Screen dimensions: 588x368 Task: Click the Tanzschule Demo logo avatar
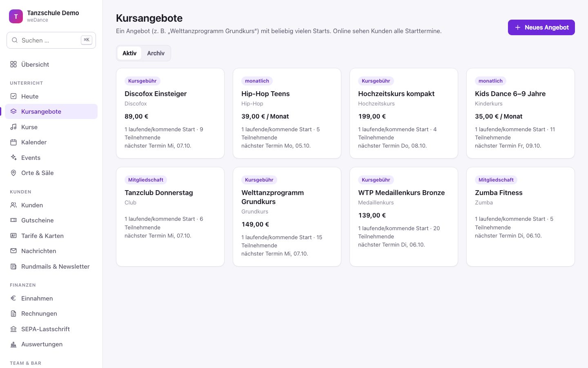click(x=16, y=16)
